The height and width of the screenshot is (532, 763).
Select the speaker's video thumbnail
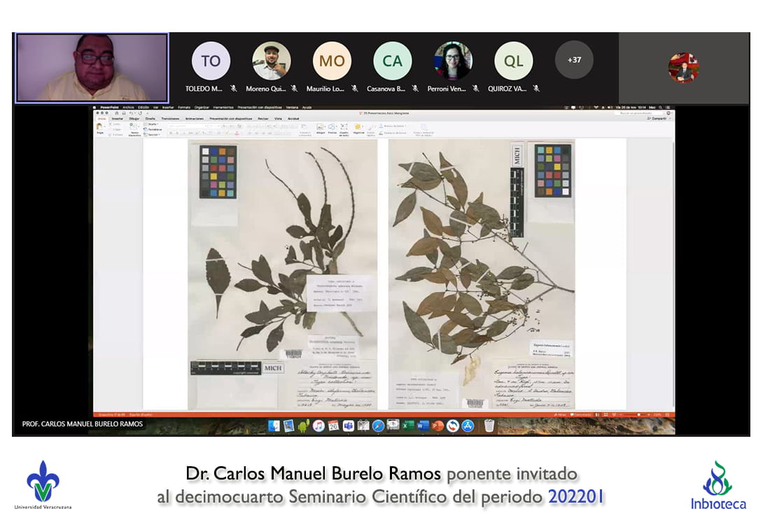(x=92, y=68)
